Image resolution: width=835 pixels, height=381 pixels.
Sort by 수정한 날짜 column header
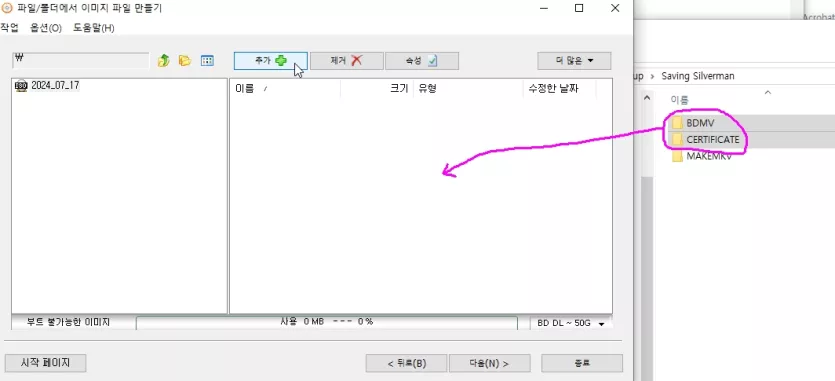tap(559, 89)
